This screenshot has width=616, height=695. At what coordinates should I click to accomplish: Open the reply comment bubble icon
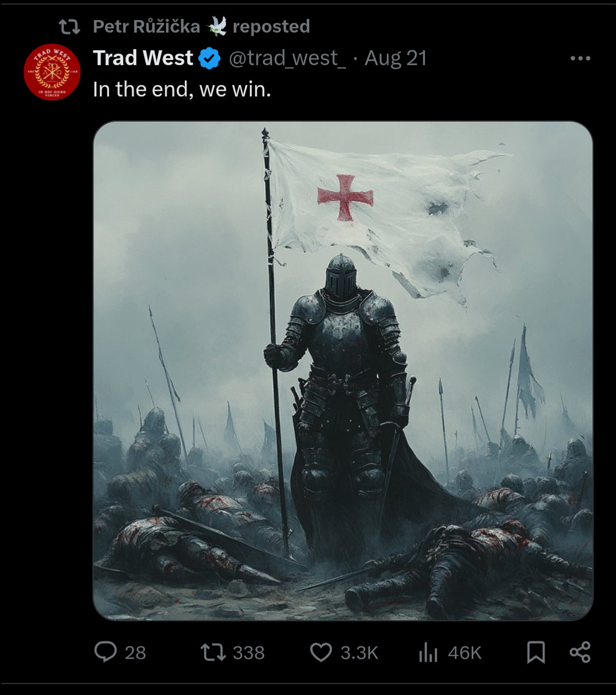tap(106, 652)
